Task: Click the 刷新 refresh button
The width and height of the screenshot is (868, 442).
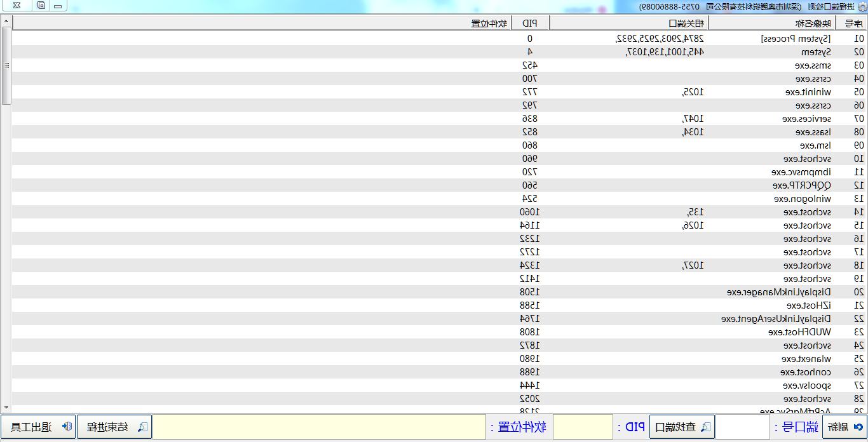Action: [x=844, y=427]
